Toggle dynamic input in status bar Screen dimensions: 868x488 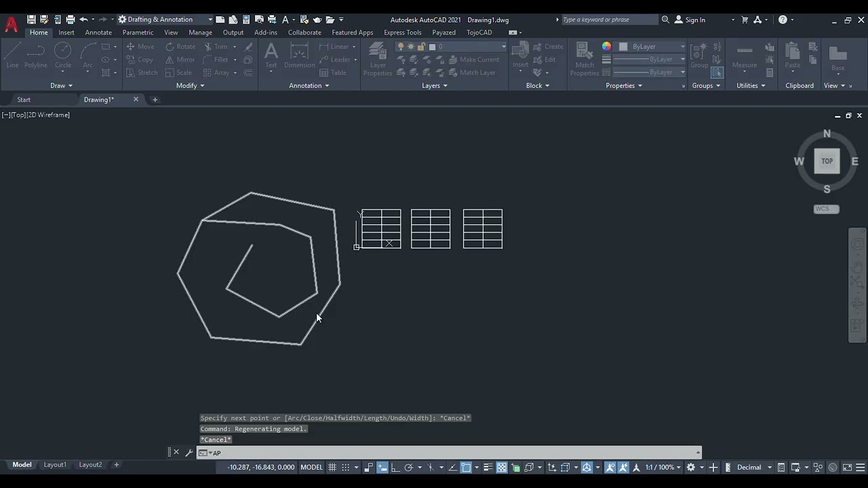click(x=382, y=467)
